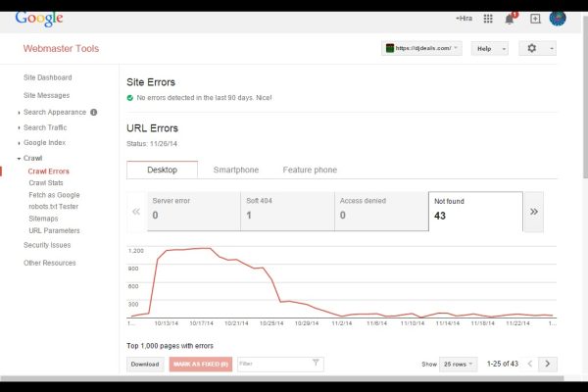The height and width of the screenshot is (392, 588).
Task: Open the user profile avatar
Action: coord(558,18)
